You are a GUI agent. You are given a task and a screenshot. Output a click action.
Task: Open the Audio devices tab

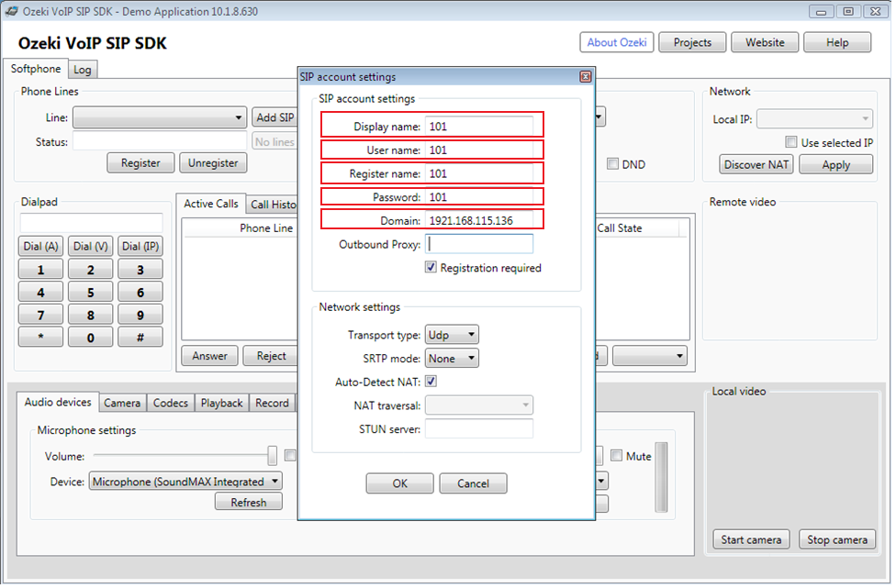point(58,405)
